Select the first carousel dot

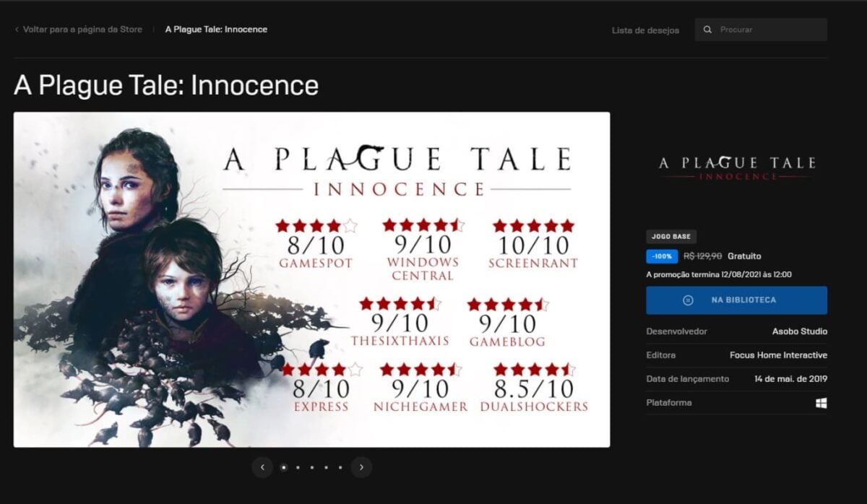283,467
